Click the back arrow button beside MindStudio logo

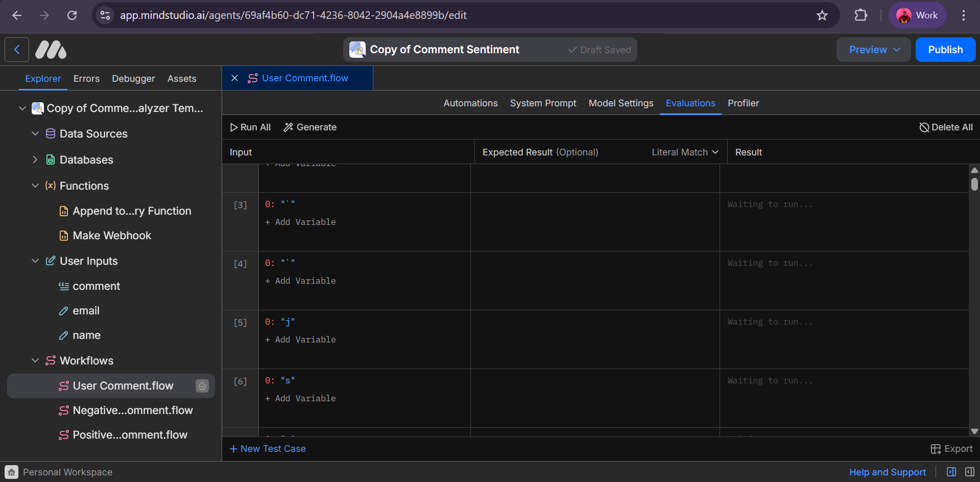pyautogui.click(x=17, y=50)
